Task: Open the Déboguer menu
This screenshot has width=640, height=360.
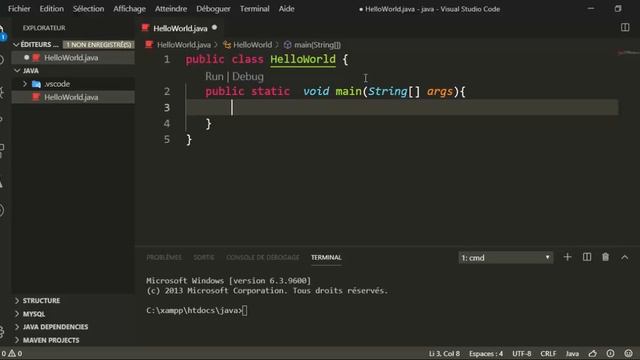Action: pyautogui.click(x=213, y=9)
